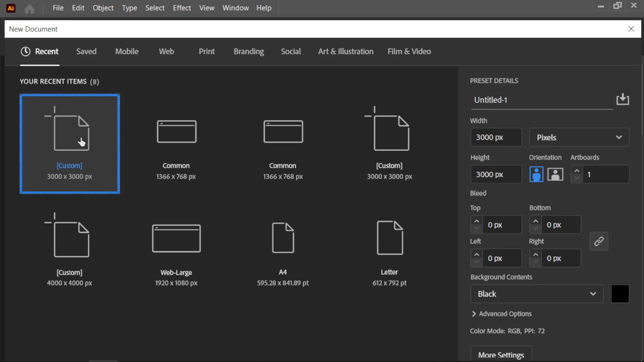644x362 pixels.
Task: Increase Artboards count with up arrow
Action: pos(577,171)
